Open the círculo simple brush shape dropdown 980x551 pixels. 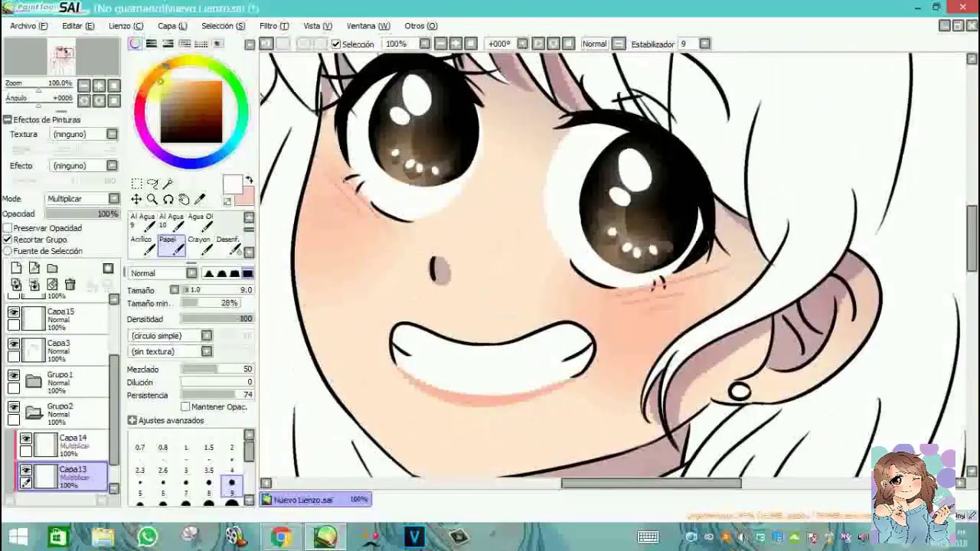(207, 336)
